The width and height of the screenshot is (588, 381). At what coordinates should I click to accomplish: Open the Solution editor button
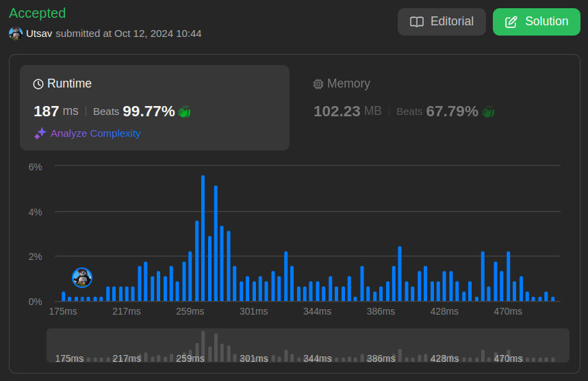point(536,22)
